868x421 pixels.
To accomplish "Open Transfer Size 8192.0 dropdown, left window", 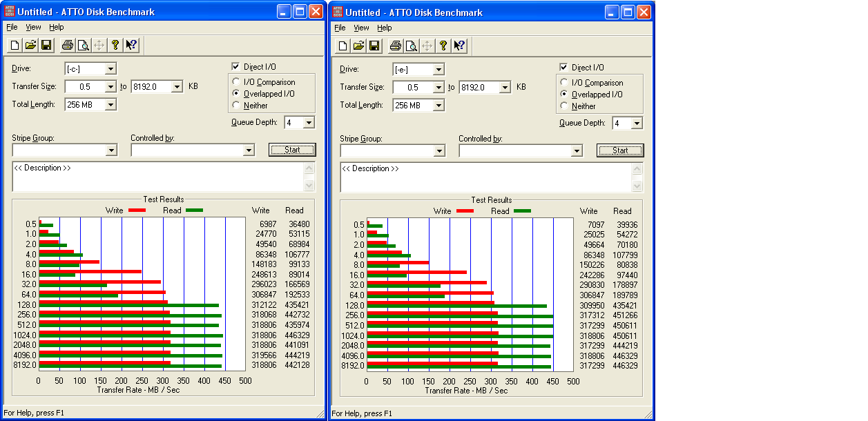I will 177,87.
